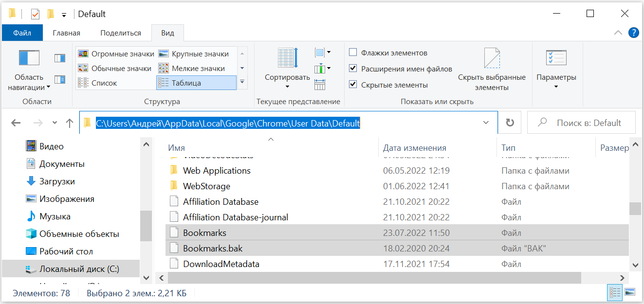Click the Details pane icon in Области
This screenshot has width=644, height=304.
click(60, 79)
